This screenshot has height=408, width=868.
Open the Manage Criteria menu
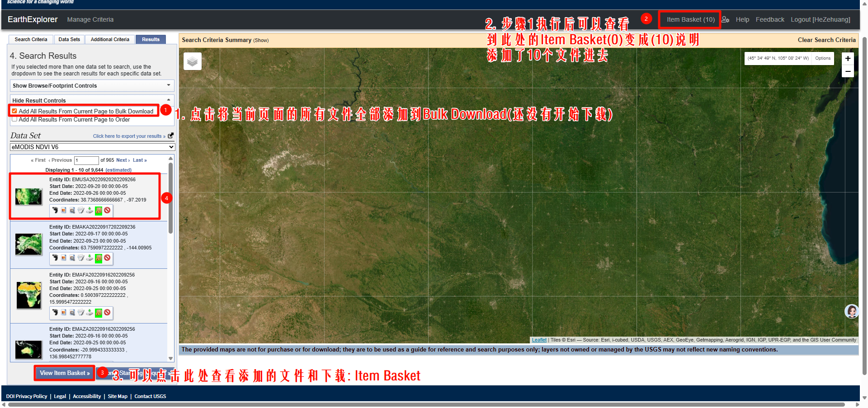(x=90, y=19)
